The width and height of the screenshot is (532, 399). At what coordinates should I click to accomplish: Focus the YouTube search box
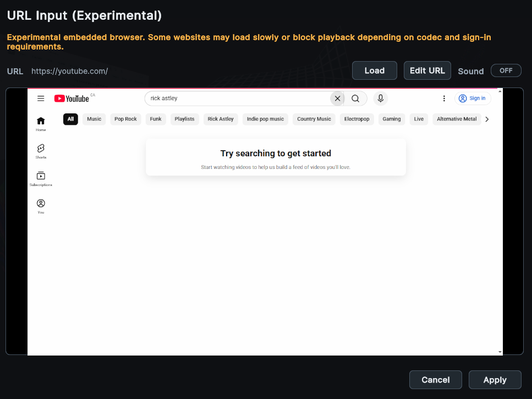pos(238,99)
